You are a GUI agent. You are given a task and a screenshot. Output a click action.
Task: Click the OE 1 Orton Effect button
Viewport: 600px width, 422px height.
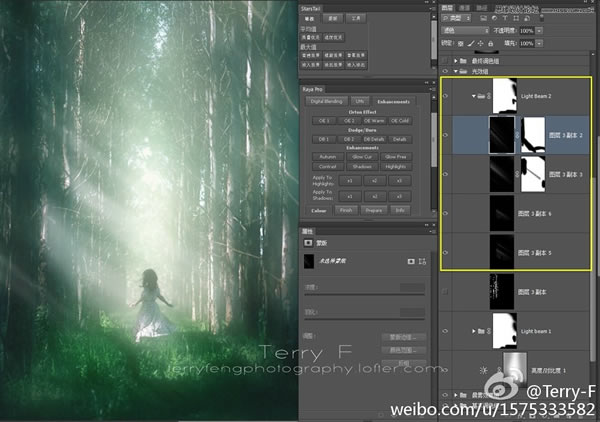tap(324, 121)
